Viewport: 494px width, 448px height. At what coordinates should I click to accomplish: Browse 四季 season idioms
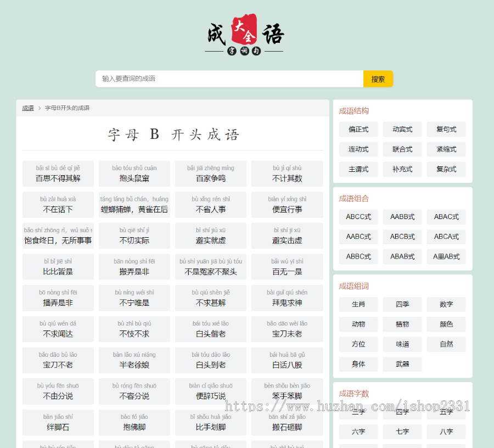(402, 304)
